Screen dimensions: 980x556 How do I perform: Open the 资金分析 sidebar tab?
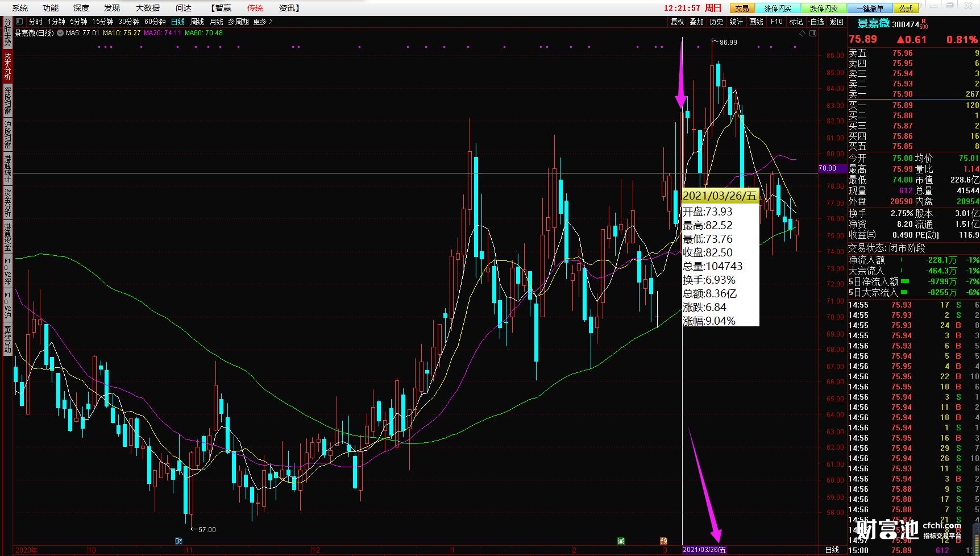[x=7, y=204]
